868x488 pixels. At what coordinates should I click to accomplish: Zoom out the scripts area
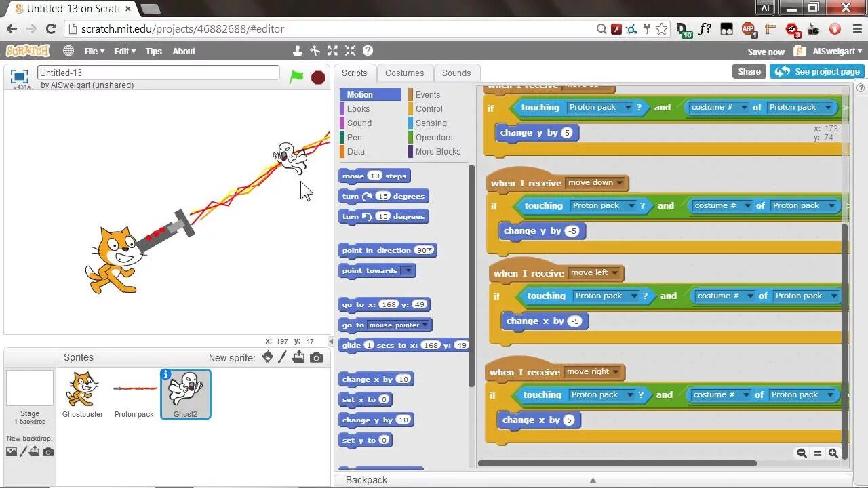pyautogui.click(x=802, y=453)
